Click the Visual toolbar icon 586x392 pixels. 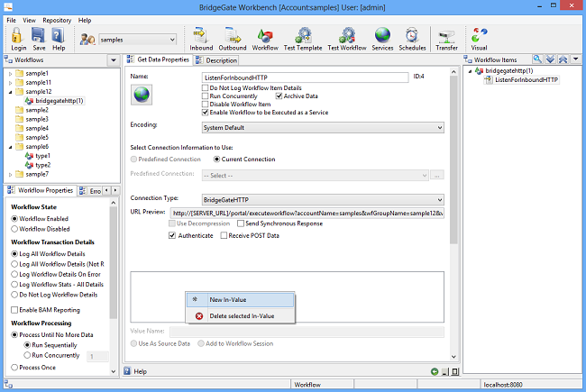point(479,37)
